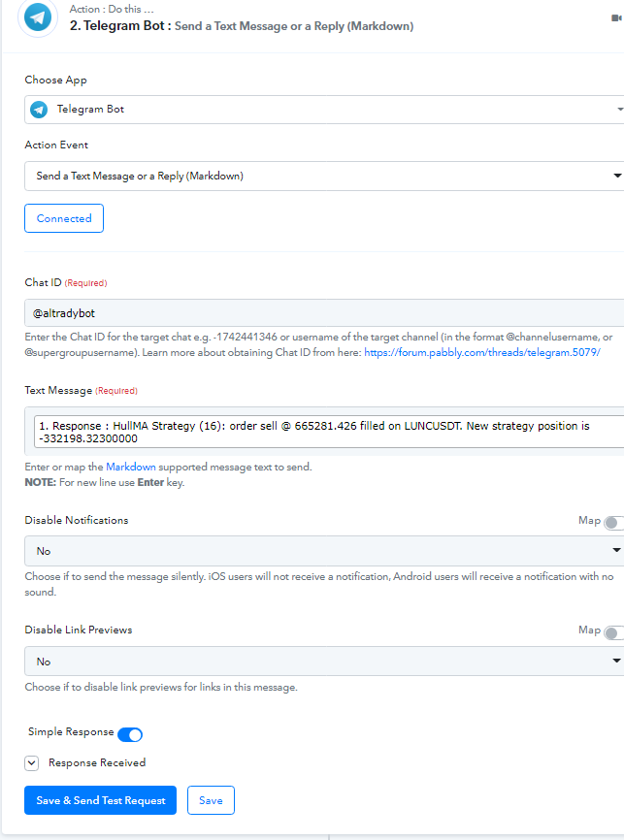Click the Telegram Bot step header icon
The image size is (624, 840).
pos(38,17)
